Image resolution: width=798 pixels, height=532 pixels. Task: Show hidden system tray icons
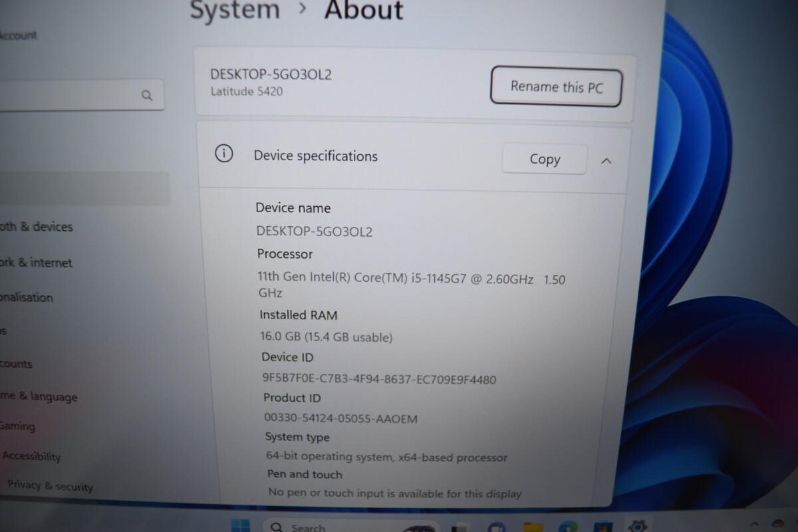coord(755,524)
